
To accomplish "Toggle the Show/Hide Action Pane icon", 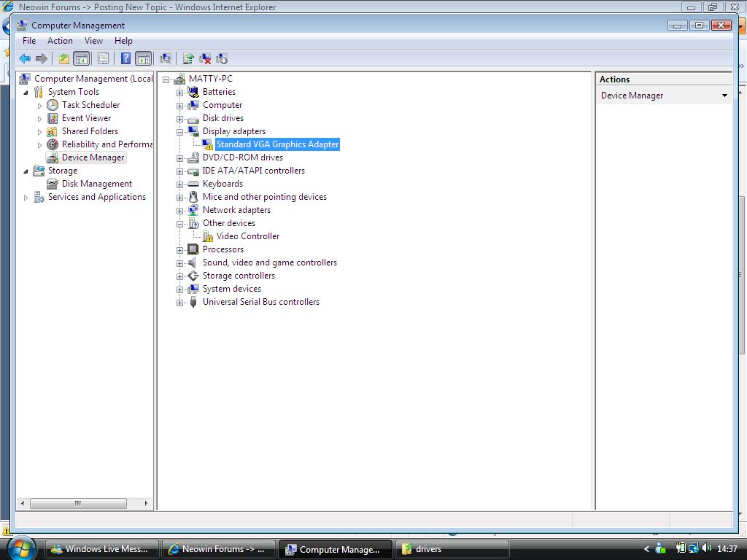I will coord(144,58).
